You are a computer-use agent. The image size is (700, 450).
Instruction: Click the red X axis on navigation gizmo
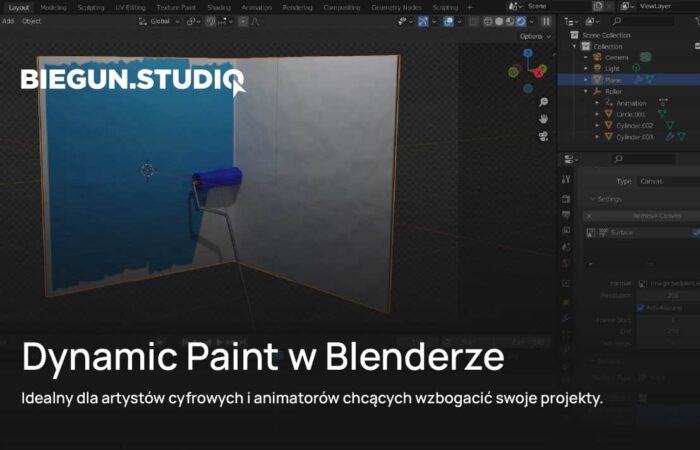(x=540, y=71)
